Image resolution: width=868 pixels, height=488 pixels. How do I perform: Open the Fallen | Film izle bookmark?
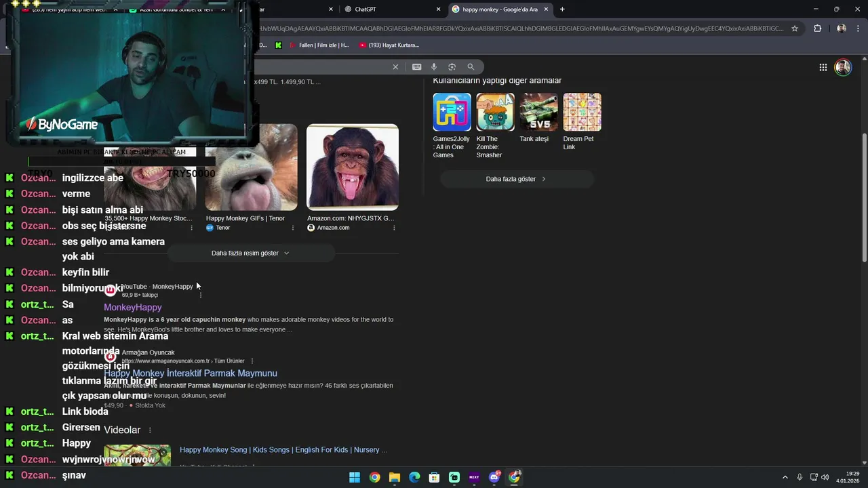click(319, 45)
